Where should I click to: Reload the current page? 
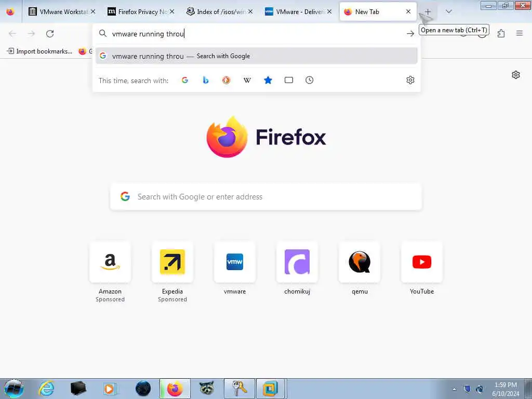point(50,34)
